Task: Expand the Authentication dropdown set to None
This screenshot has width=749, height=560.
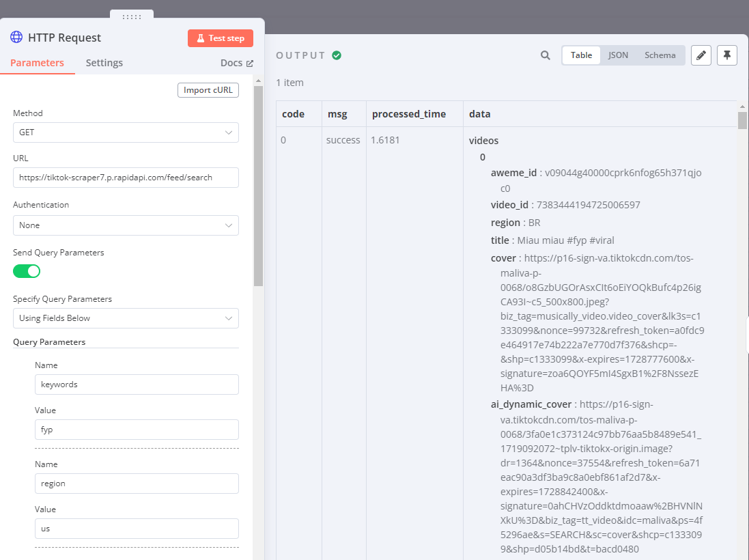Action: coord(126,225)
